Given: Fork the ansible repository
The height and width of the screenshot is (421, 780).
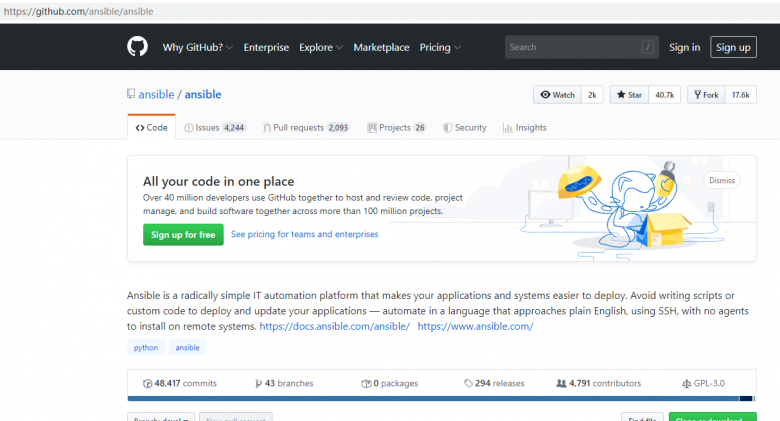Looking at the screenshot, I should [x=706, y=95].
